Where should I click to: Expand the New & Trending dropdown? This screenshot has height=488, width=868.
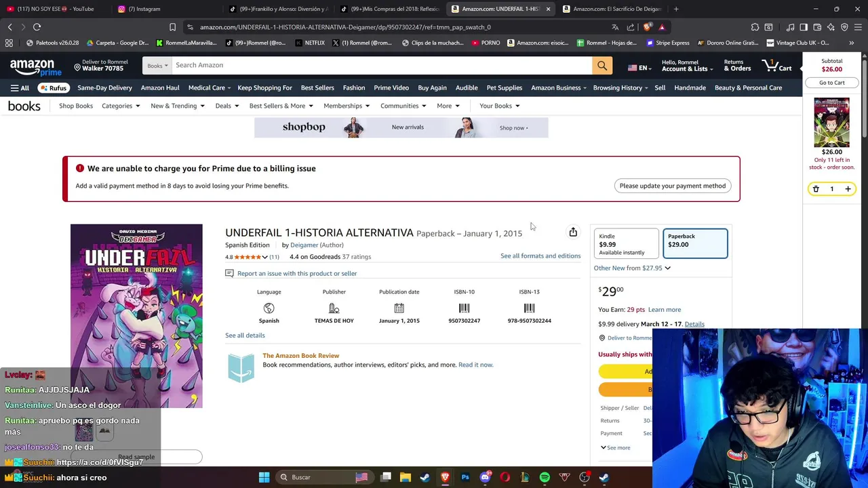pyautogui.click(x=178, y=106)
